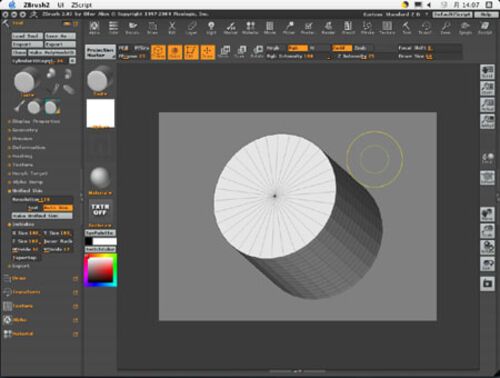Image resolution: width=500 pixels, height=378 pixels.
Task: Click the Projection Master button
Action: [x=100, y=52]
